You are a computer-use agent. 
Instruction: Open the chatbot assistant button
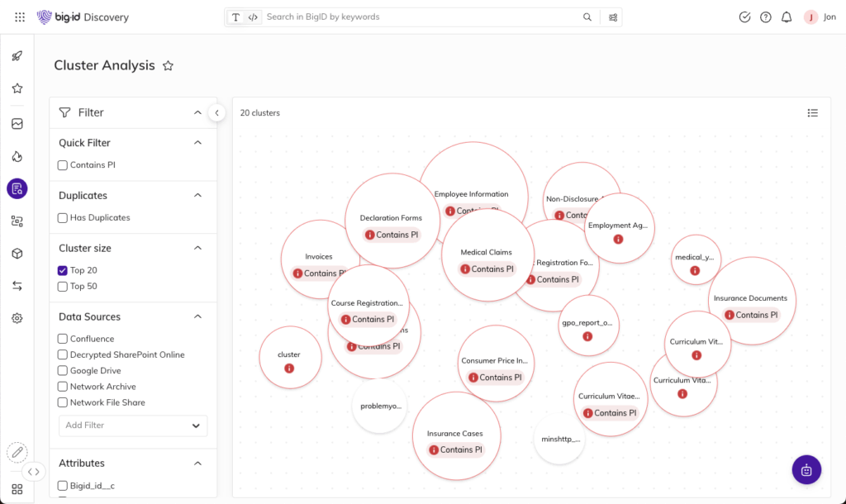[x=806, y=469]
